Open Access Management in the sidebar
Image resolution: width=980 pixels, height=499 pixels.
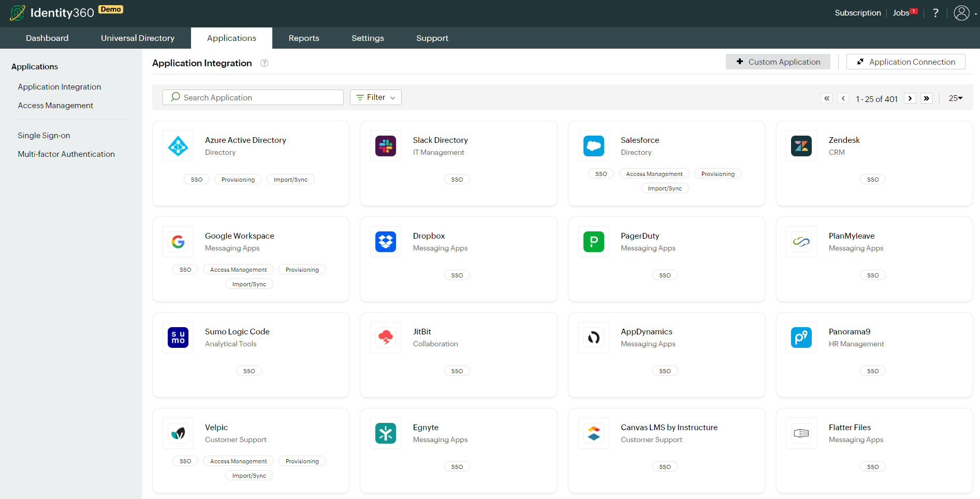tap(55, 105)
